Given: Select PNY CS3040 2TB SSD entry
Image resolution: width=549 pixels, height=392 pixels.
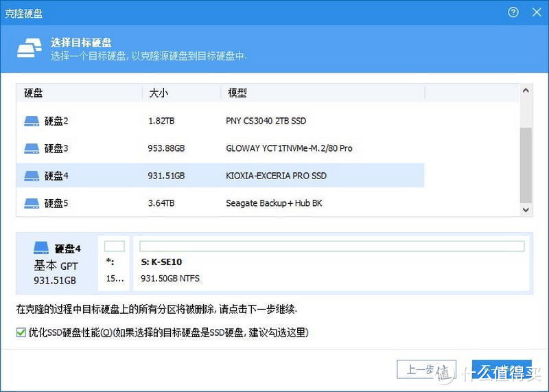Looking at the screenshot, I should coord(266,121).
